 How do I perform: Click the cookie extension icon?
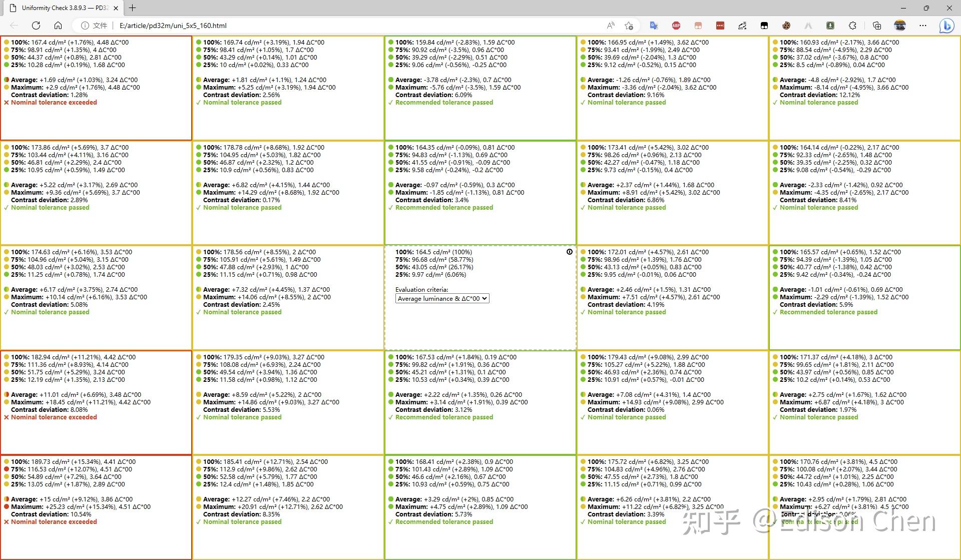click(786, 26)
